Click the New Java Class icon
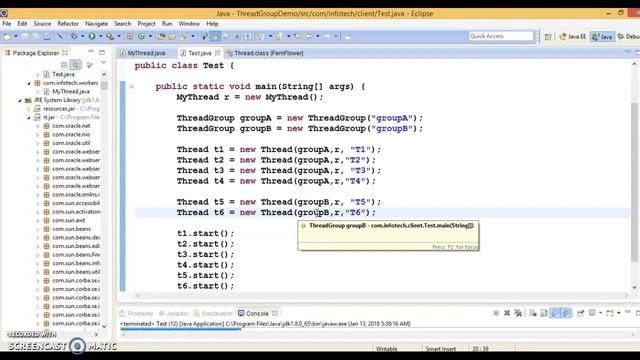 click(141, 36)
